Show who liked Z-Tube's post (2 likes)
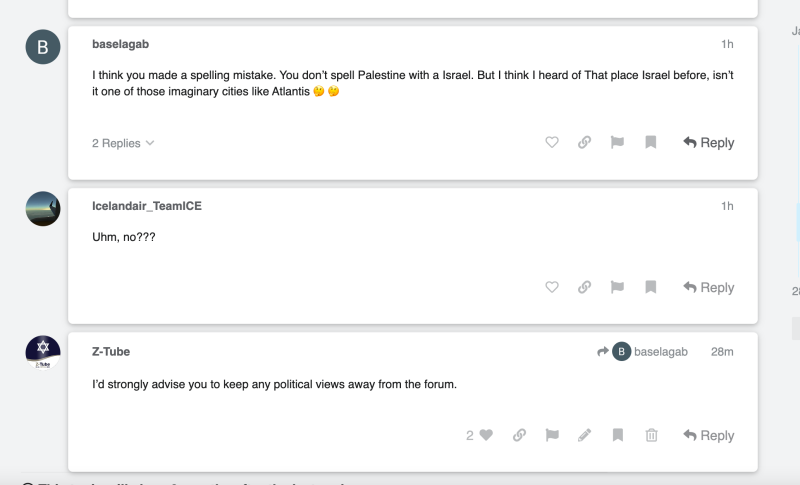 pyautogui.click(x=470, y=436)
